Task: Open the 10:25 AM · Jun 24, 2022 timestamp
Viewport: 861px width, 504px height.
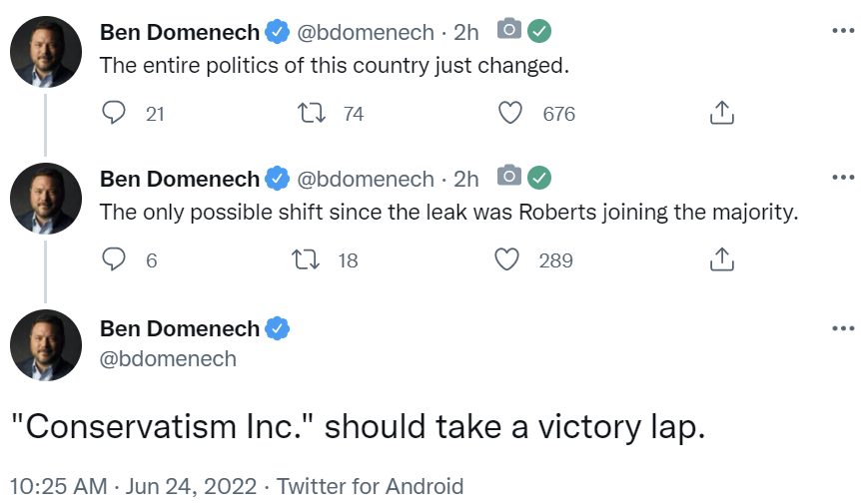Action: click(x=134, y=486)
